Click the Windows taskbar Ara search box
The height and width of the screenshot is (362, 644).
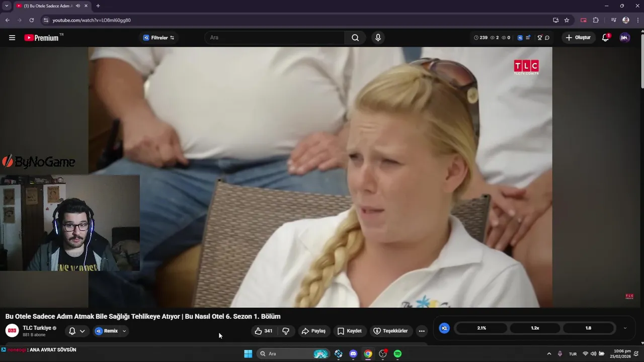[x=293, y=354]
